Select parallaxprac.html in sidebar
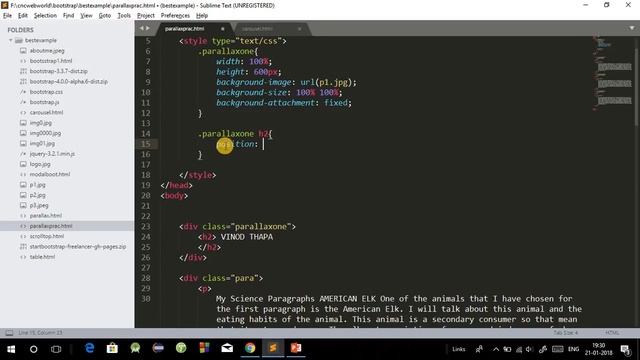The height and width of the screenshot is (360, 640). tap(51, 226)
